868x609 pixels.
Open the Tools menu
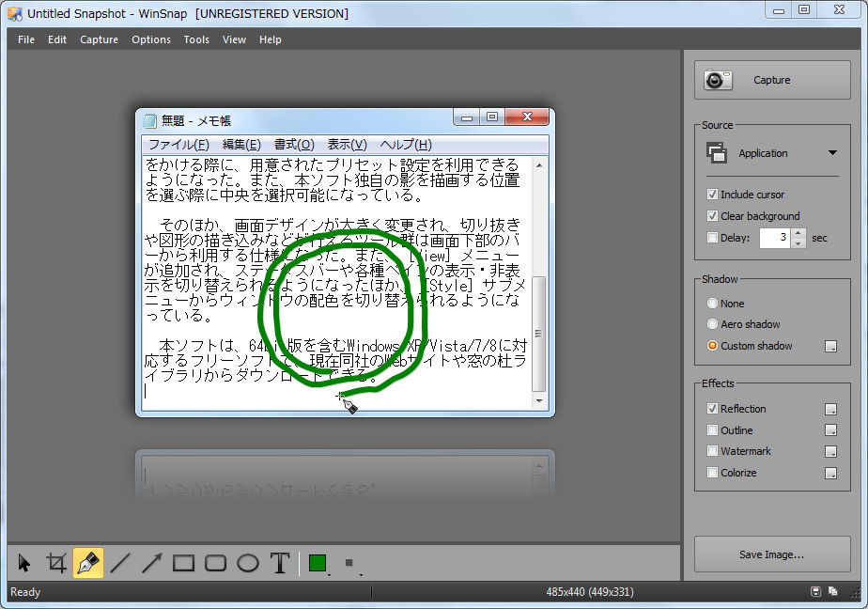(x=196, y=39)
